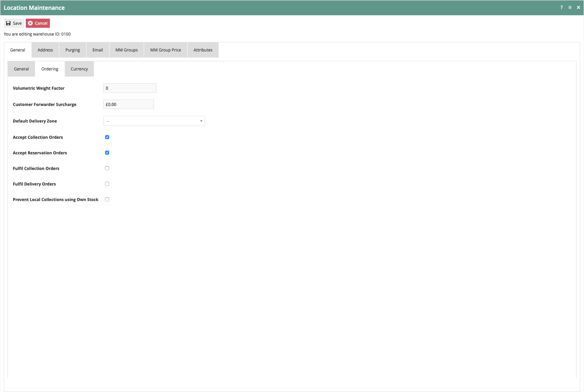Select the top-level General tab
Viewport: 584px width, 392px height.
pos(18,50)
